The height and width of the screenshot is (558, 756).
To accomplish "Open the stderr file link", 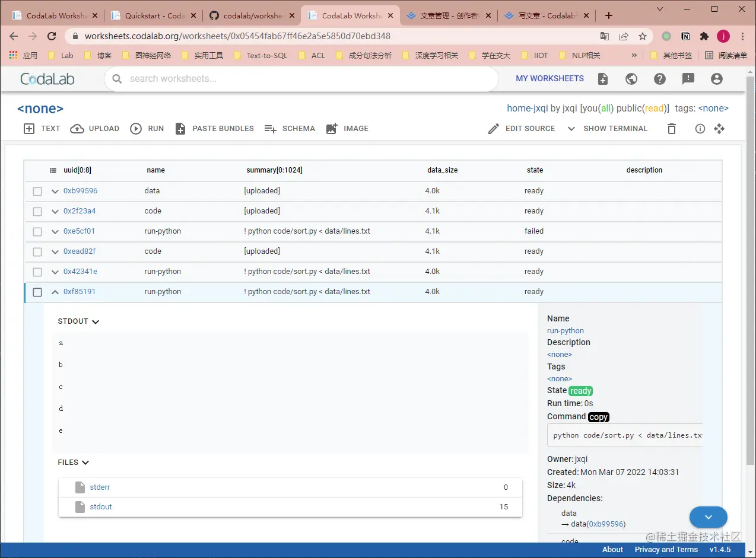I will pyautogui.click(x=100, y=487).
